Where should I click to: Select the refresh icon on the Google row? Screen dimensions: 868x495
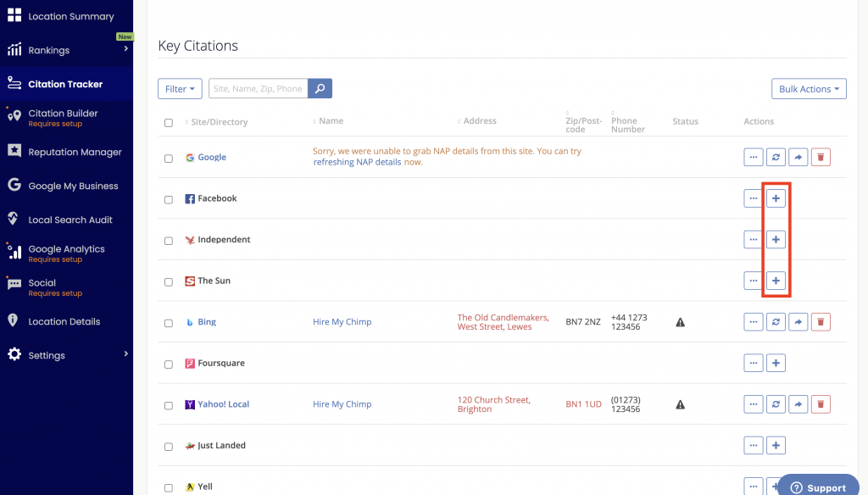776,157
